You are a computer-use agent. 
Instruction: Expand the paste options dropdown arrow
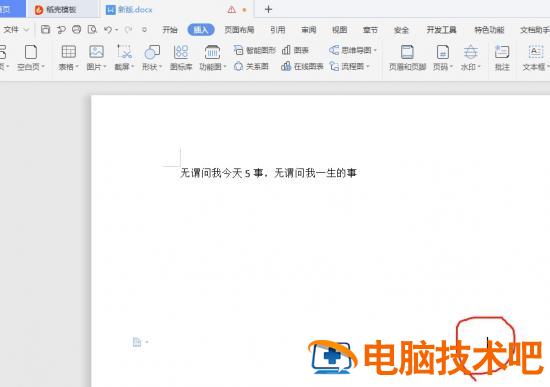147,342
